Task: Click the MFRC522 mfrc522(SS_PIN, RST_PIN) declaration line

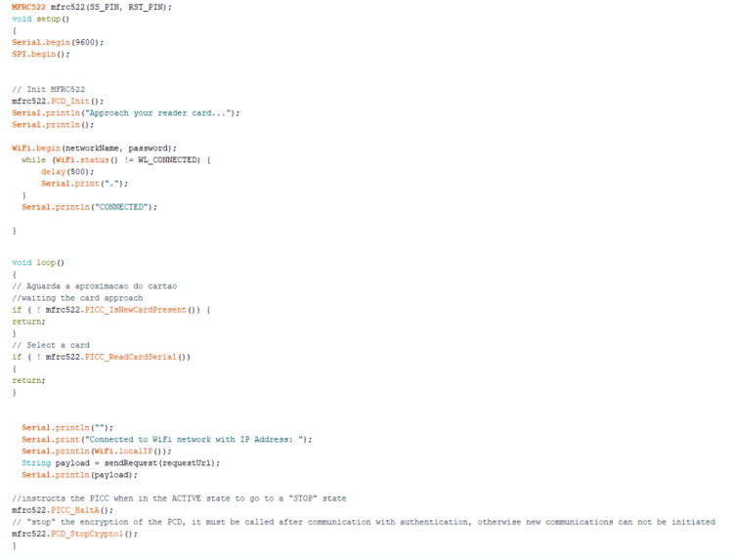Action: pos(91,8)
